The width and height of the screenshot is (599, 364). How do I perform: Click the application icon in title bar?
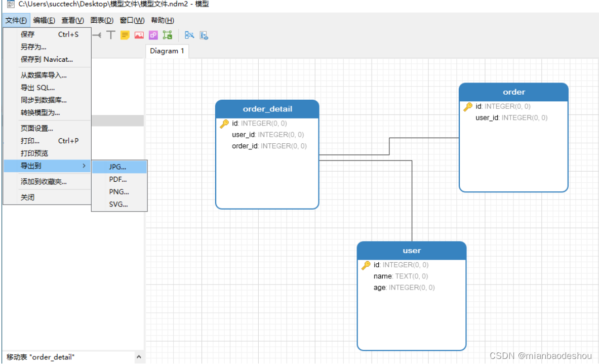[x=10, y=4]
